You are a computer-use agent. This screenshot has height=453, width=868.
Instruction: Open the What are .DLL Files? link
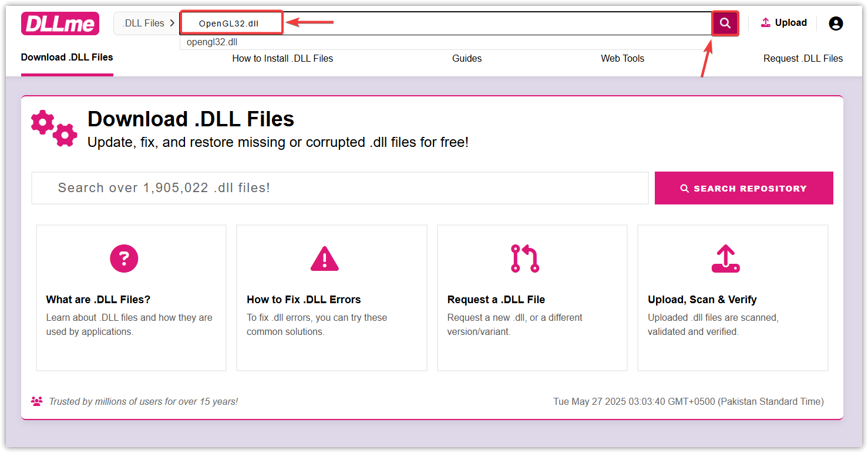[98, 299]
